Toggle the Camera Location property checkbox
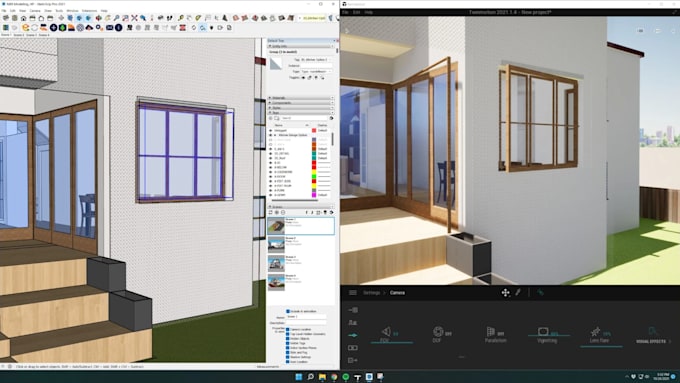Image resolution: width=680 pixels, height=383 pixels. (288, 330)
